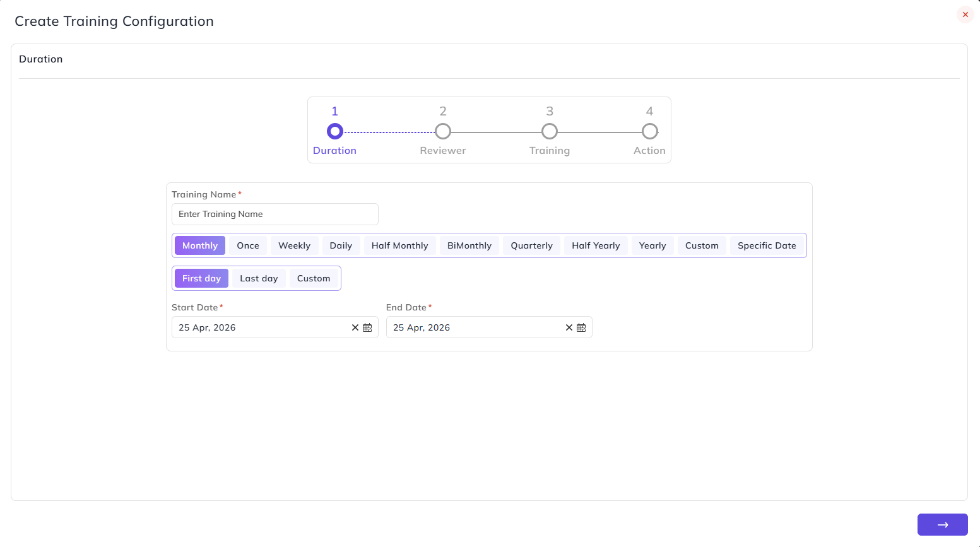Go to step 1 Duration circle
Viewport: 980px width, 547px height.
coord(335,131)
